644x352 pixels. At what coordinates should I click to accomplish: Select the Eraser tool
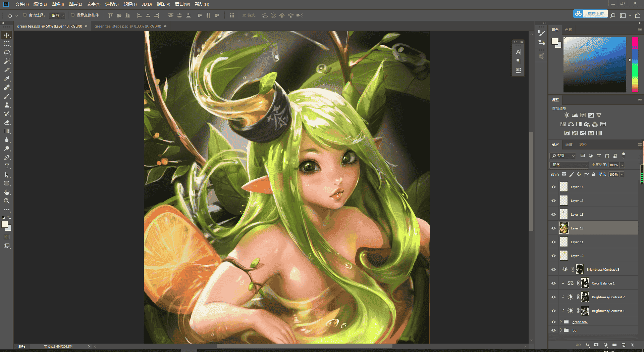[x=7, y=122]
